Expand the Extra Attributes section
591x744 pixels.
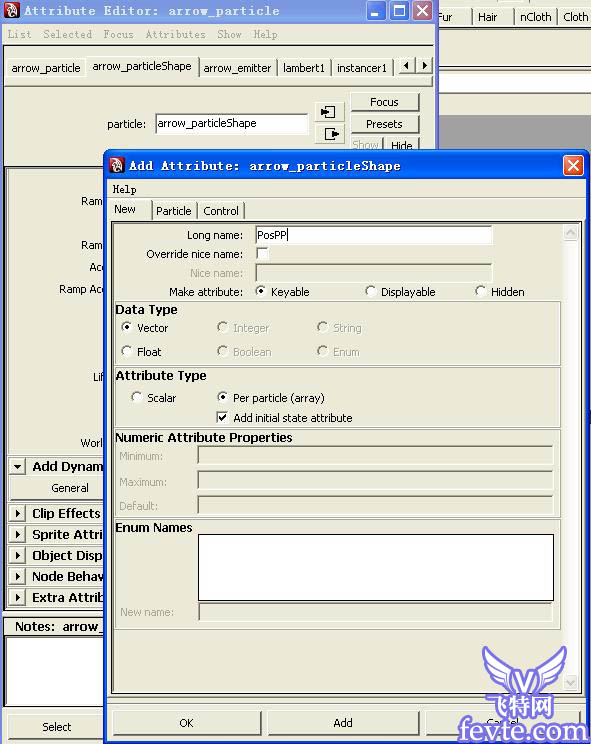[x=18, y=597]
